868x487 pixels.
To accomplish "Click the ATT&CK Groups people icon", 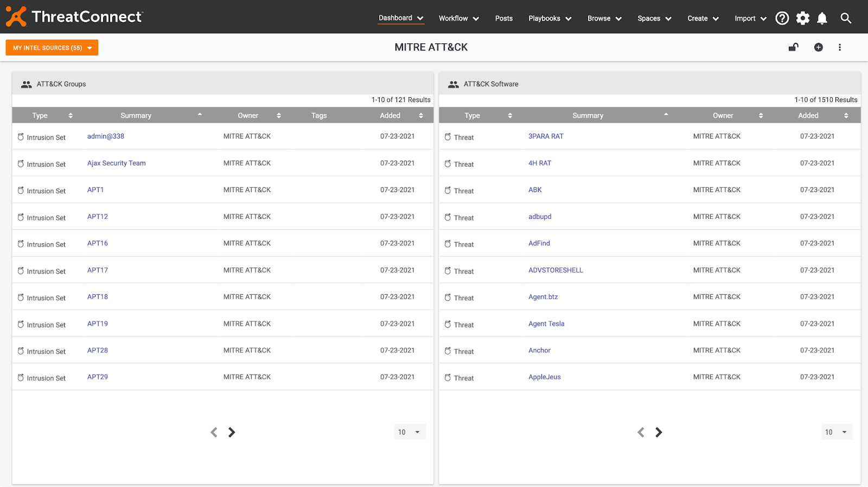I will tap(26, 84).
